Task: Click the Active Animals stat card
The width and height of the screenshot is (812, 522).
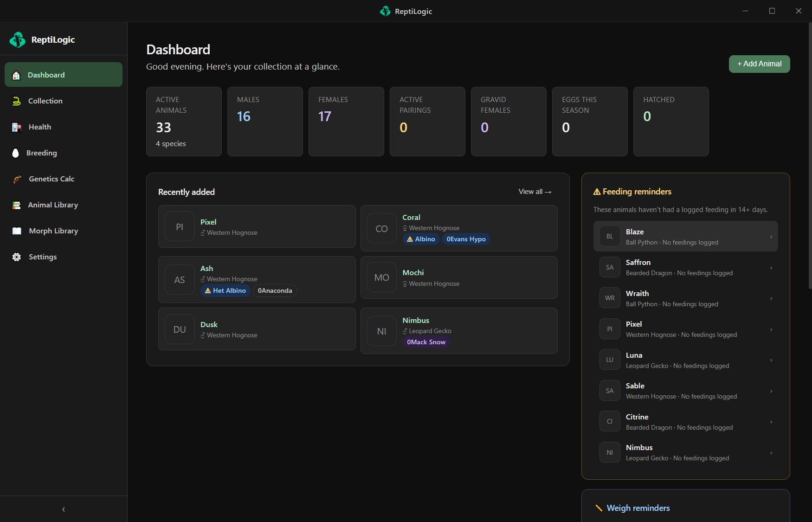Action: (x=184, y=122)
